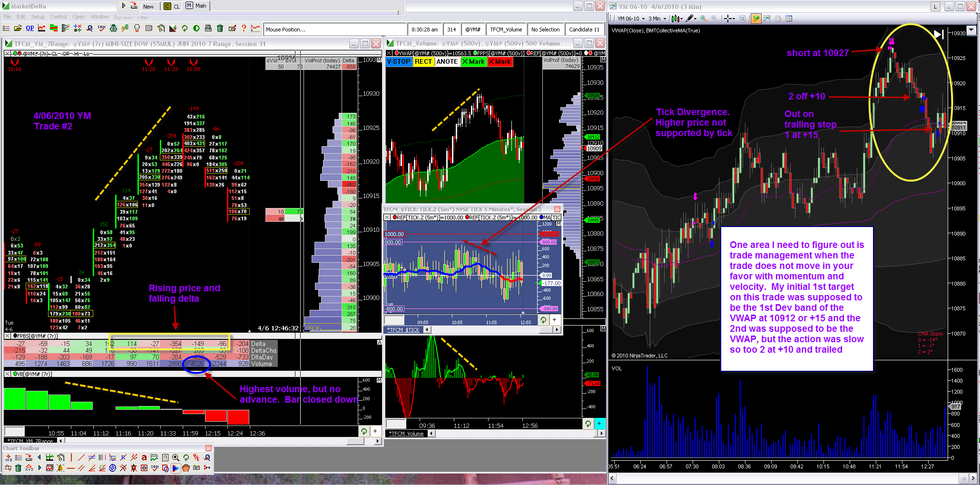This screenshot has width=980, height=485.
Task: Click the 'Candidate 11' status field
Action: click(x=585, y=30)
